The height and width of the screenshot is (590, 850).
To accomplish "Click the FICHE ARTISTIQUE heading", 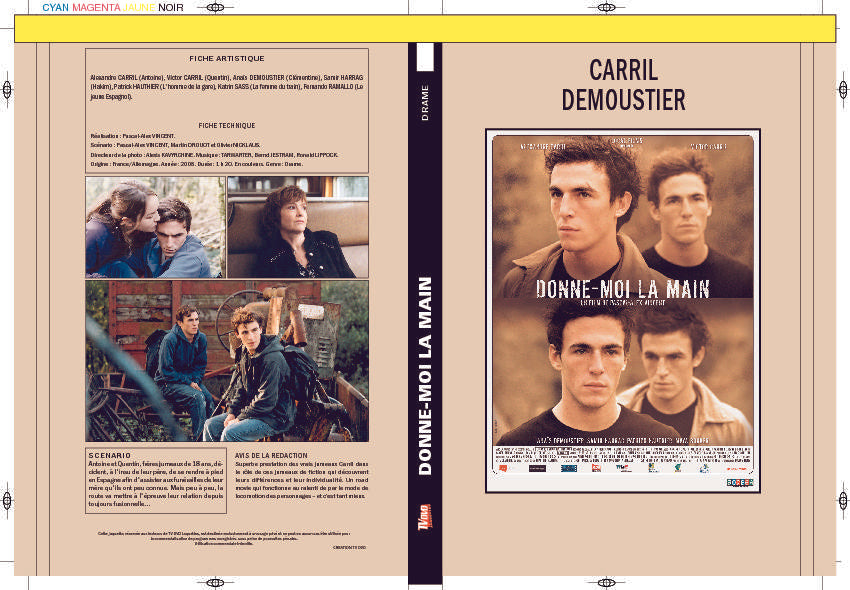I will tap(226, 58).
